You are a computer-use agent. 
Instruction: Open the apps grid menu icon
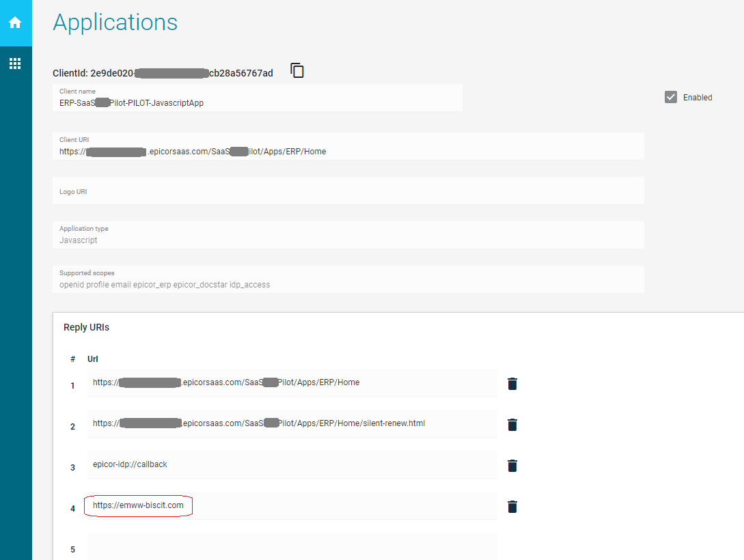click(x=15, y=64)
